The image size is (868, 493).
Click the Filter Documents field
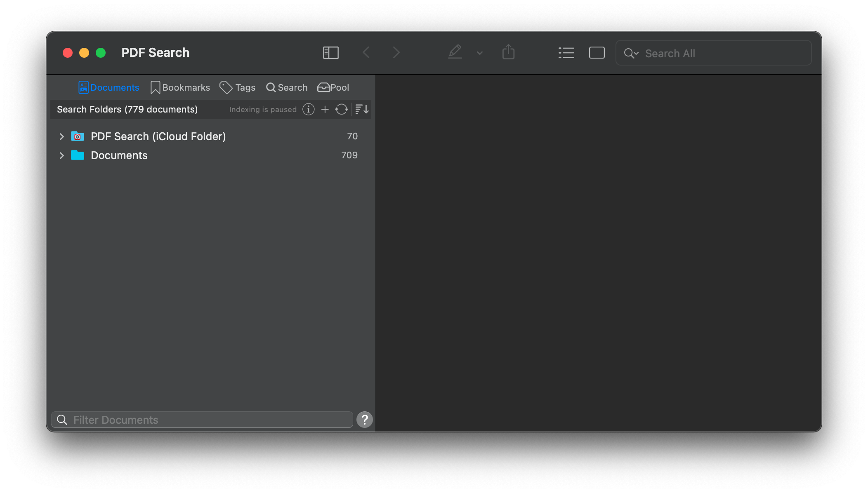[x=202, y=420]
